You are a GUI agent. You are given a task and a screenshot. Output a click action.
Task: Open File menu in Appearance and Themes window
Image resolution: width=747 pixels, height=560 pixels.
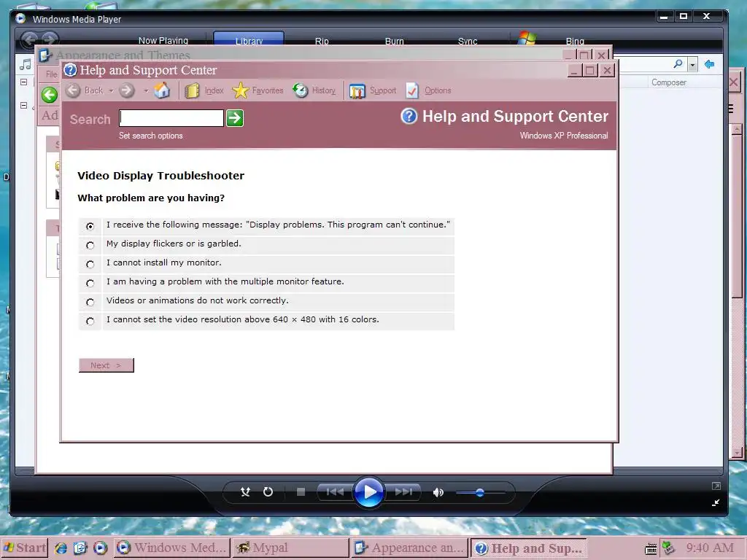[51, 74]
